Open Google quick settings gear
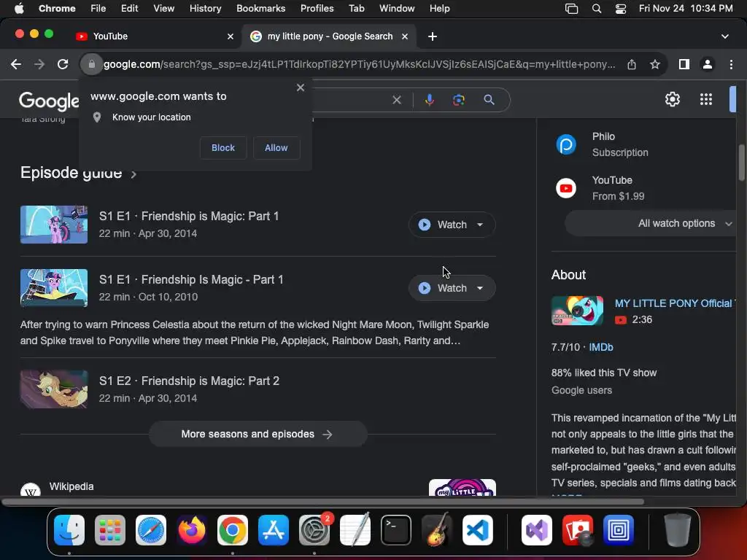Screen dimensions: 747x560 672,99
